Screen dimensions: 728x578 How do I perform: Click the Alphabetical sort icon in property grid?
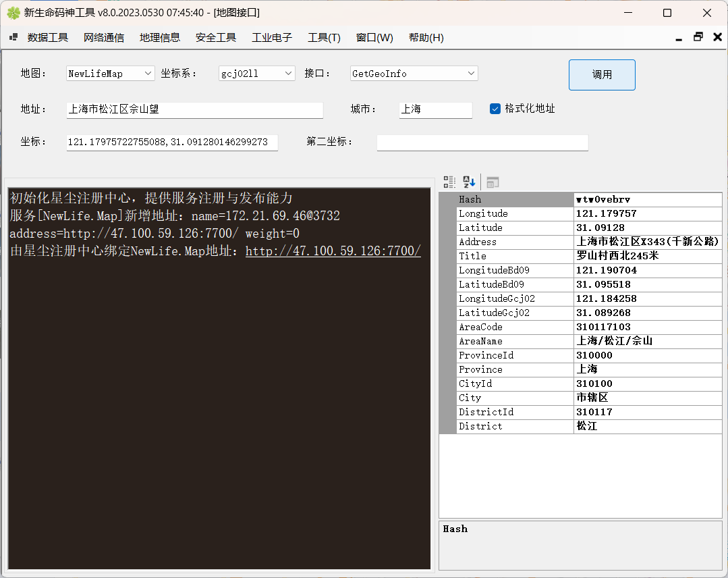tap(469, 182)
